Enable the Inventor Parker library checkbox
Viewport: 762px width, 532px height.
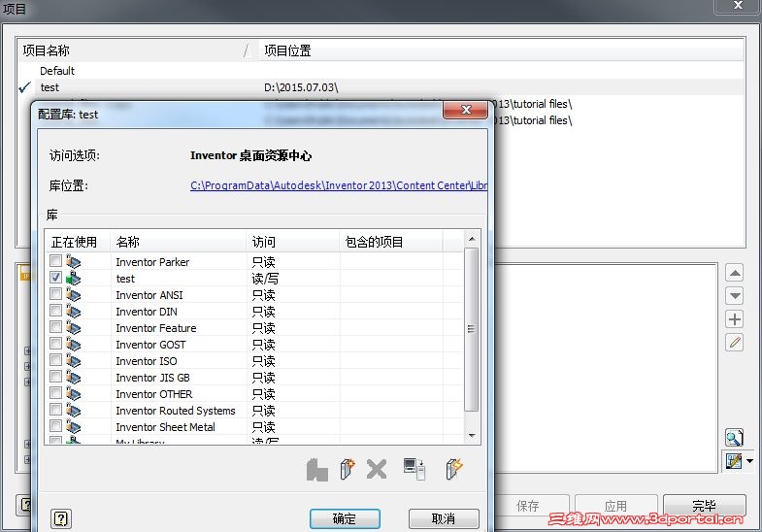click(55, 261)
